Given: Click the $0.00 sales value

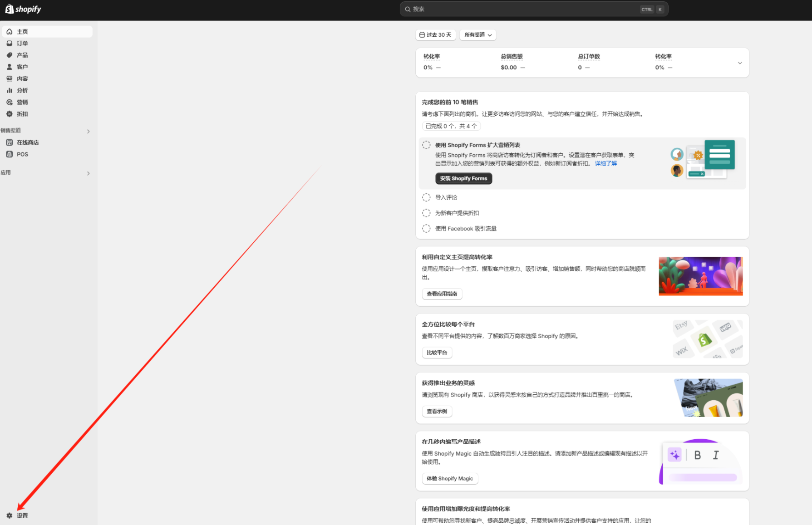Looking at the screenshot, I should [508, 68].
